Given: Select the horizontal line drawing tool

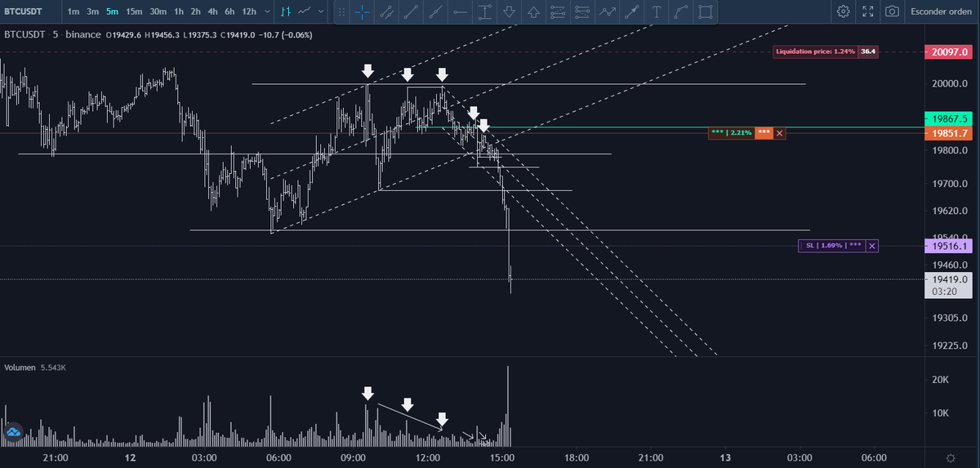Looking at the screenshot, I should (x=461, y=11).
